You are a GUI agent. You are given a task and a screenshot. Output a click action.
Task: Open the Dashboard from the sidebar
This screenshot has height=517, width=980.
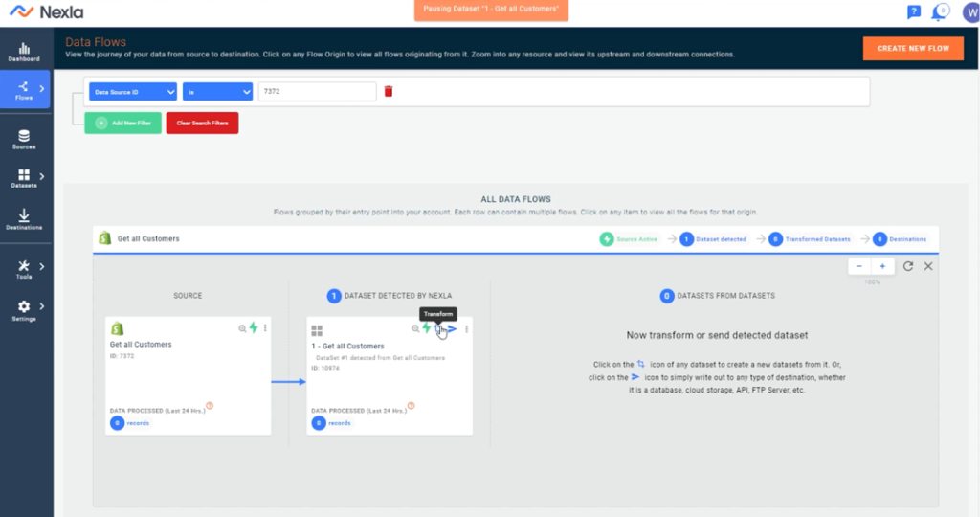click(x=24, y=52)
